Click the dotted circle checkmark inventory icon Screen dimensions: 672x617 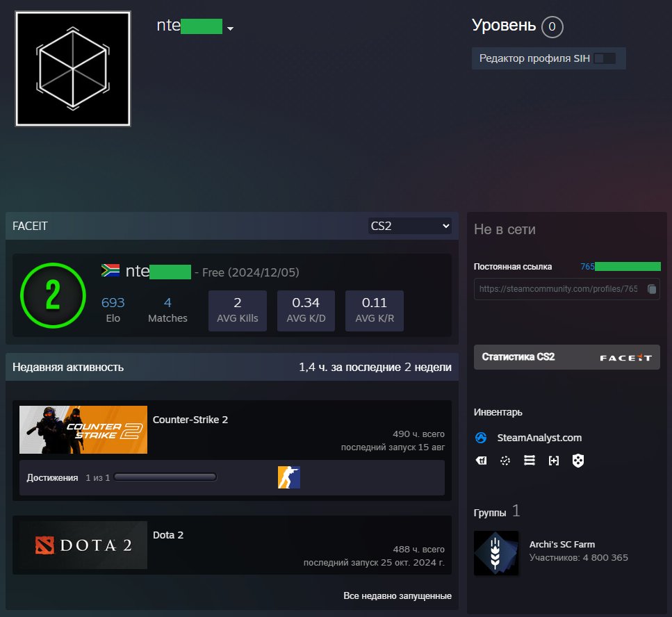click(x=505, y=461)
